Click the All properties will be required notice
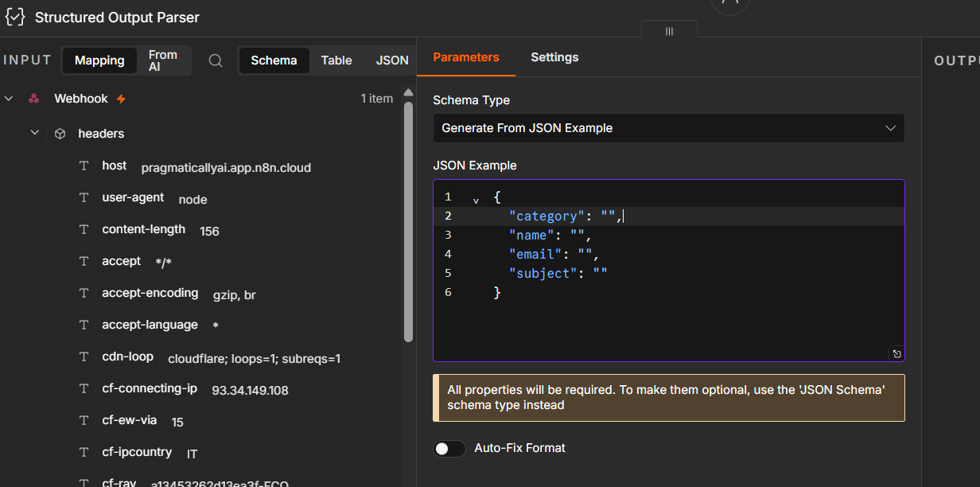The image size is (980, 487). click(669, 398)
